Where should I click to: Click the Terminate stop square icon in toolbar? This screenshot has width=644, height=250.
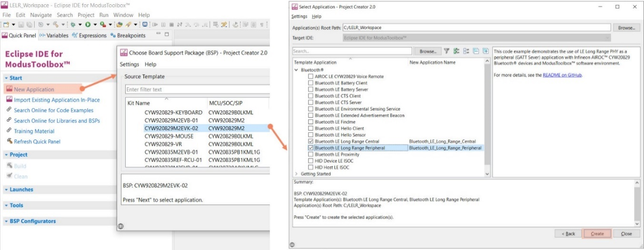pos(171,24)
